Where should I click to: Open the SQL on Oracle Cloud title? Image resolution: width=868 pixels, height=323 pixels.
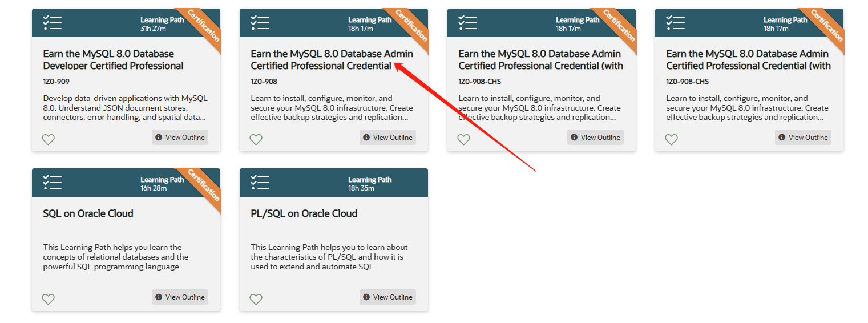pos(88,213)
